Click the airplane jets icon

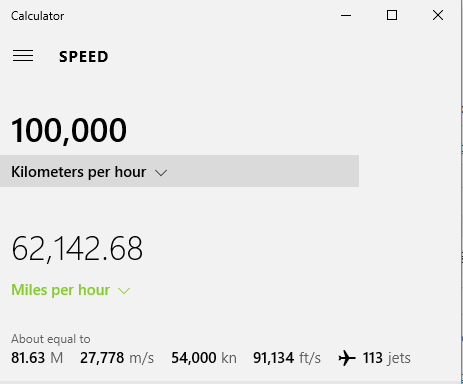347,358
